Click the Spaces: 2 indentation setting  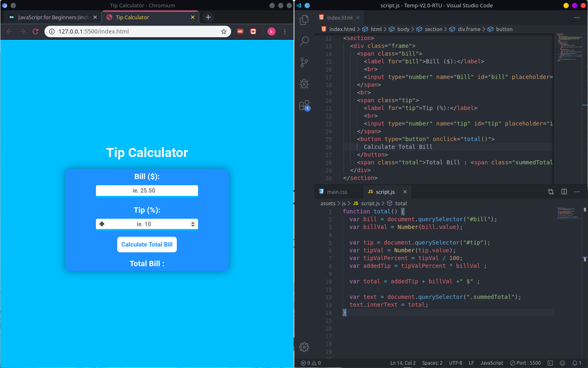point(432,363)
